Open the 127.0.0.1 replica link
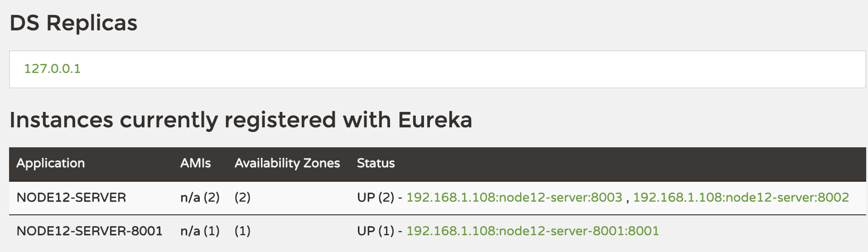Image resolution: width=868 pixels, height=252 pixels. [52, 69]
